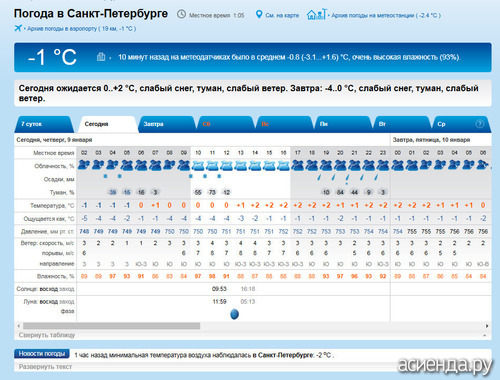Viewport: 500px width, 380px height.
Task: Click the clock icon beside local time
Action: 181,14
